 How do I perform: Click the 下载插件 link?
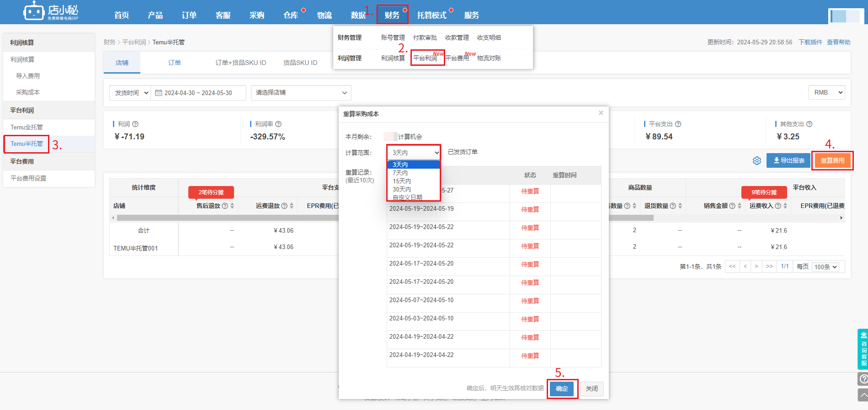tap(810, 42)
